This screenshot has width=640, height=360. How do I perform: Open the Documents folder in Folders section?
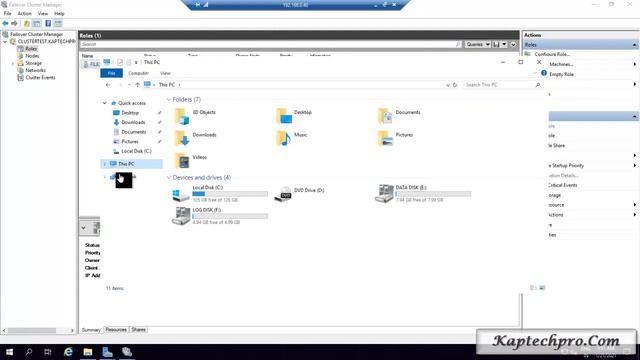(399, 116)
